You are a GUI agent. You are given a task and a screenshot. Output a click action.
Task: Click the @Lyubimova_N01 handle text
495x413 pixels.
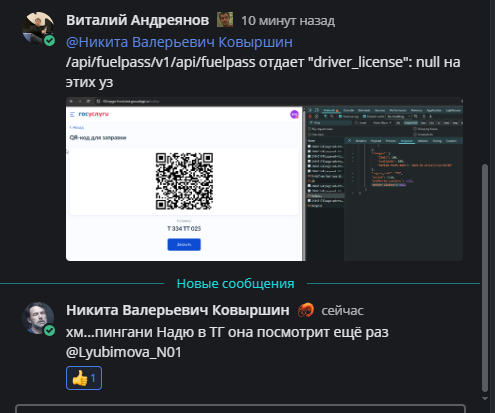click(x=124, y=352)
